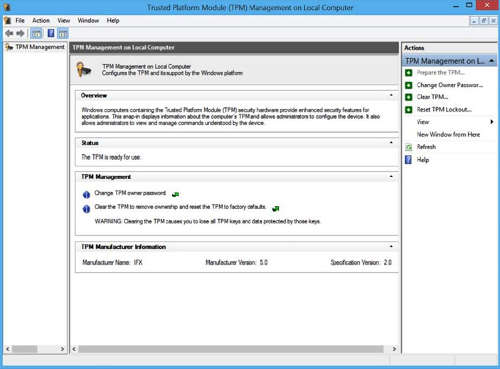Screen dimensions: 500x369
Task: Collapse the TPM Management on L... actions group
Action: click(491, 61)
